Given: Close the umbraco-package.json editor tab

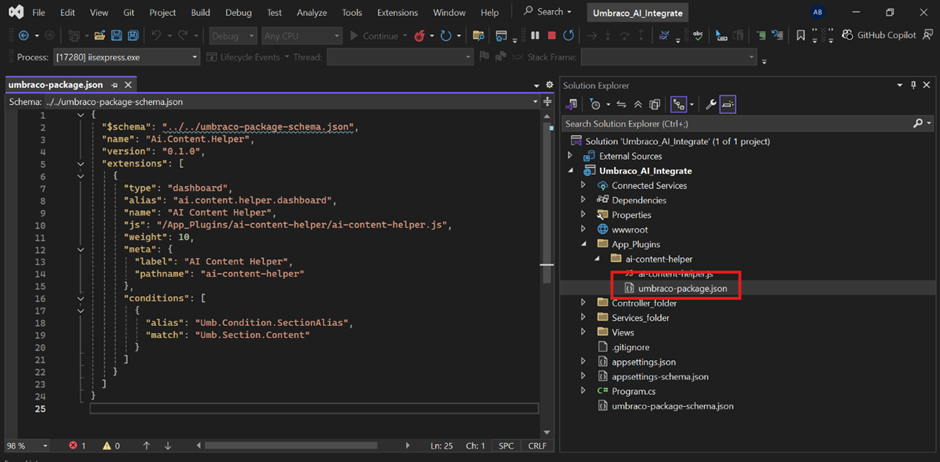Looking at the screenshot, I should click(128, 85).
